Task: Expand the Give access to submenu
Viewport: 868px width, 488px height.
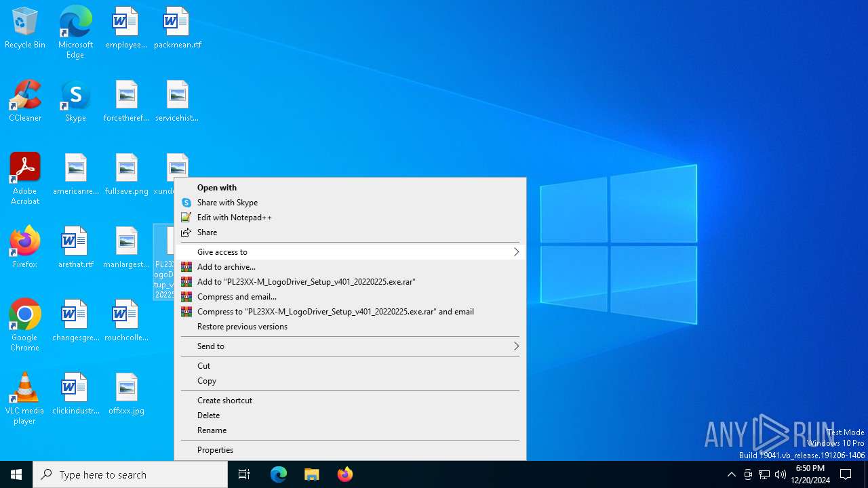Action: [351, 252]
